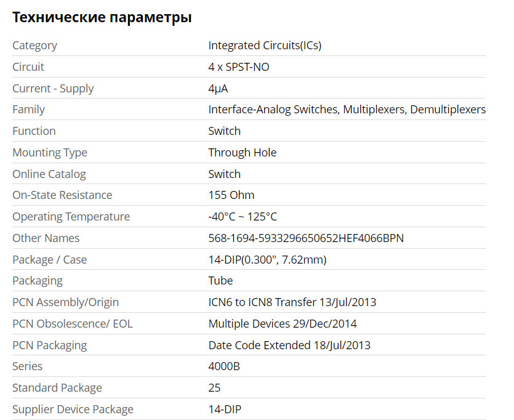Image resolution: width=514 pixels, height=420 pixels.
Task: Click the "Технические параметры" heading
Action: tap(102, 17)
